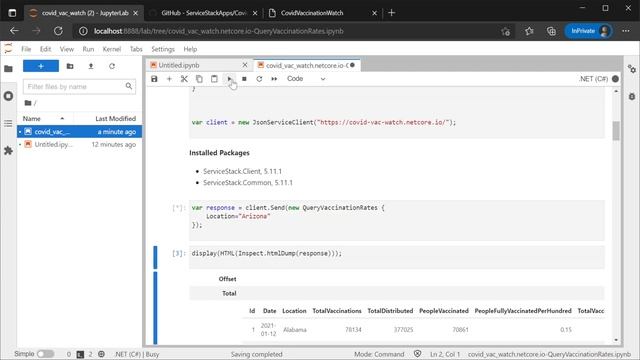The width and height of the screenshot is (640, 360).
Task: Copy selected cells in notebook toolbar
Action: [199, 79]
